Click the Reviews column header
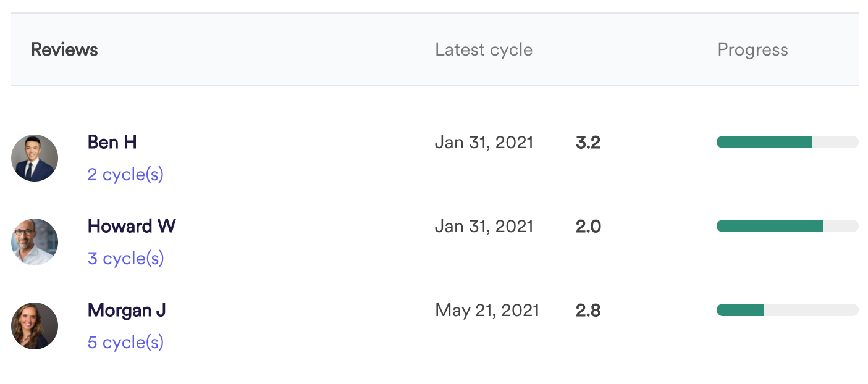 tap(64, 50)
